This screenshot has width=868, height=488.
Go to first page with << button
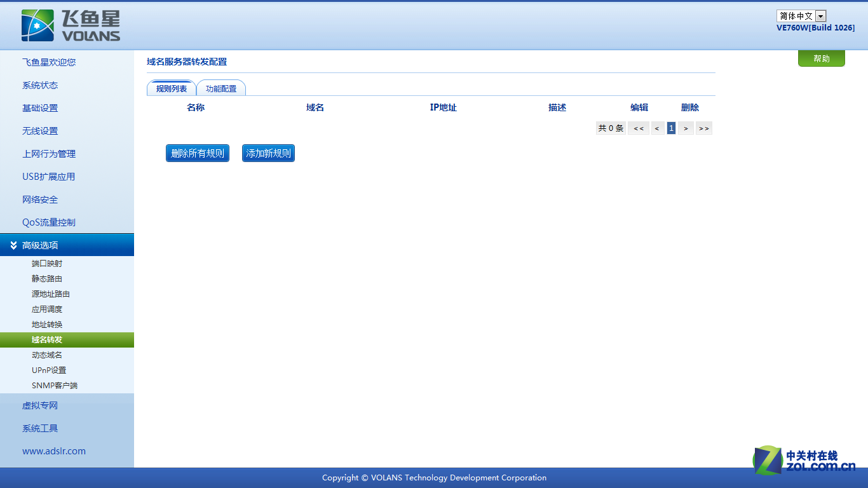pyautogui.click(x=639, y=128)
